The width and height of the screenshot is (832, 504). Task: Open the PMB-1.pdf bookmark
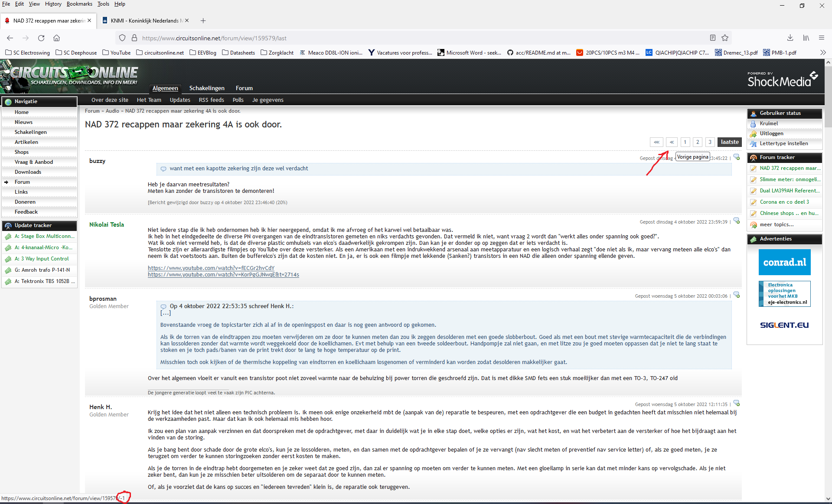pos(780,52)
